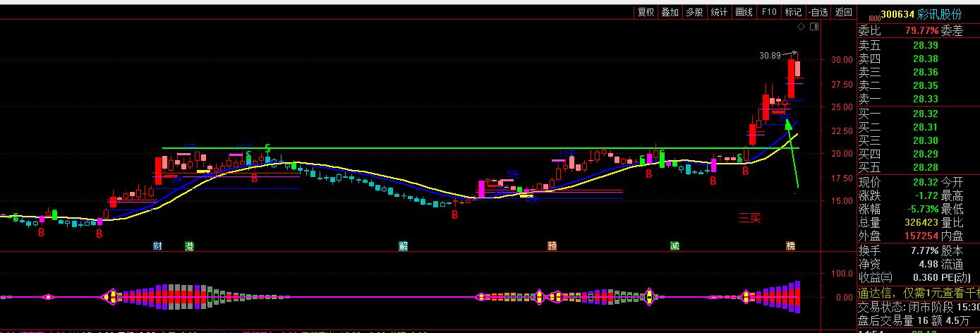
Task: Click the green horizontal resistance line
Action: tap(480, 148)
